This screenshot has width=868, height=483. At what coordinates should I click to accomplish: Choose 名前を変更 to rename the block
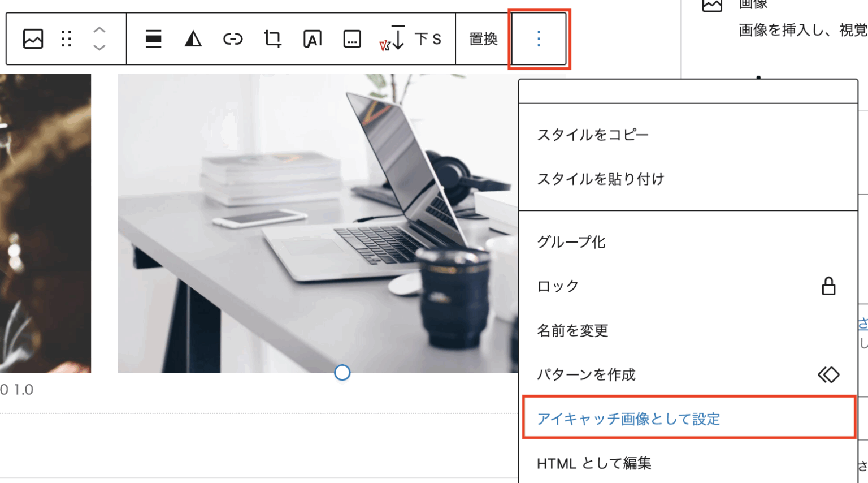tap(572, 331)
